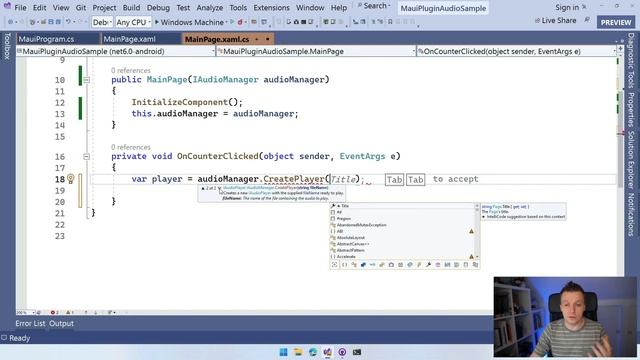Screen dimensions: 640x360
Task: Open the Properties side panel
Action: coord(631,109)
